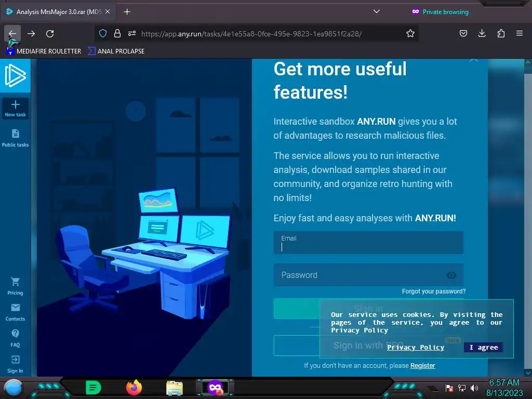The width and height of the screenshot is (532, 399).
Task: Switch to the private browsing window on taskbar
Action: coord(215,388)
